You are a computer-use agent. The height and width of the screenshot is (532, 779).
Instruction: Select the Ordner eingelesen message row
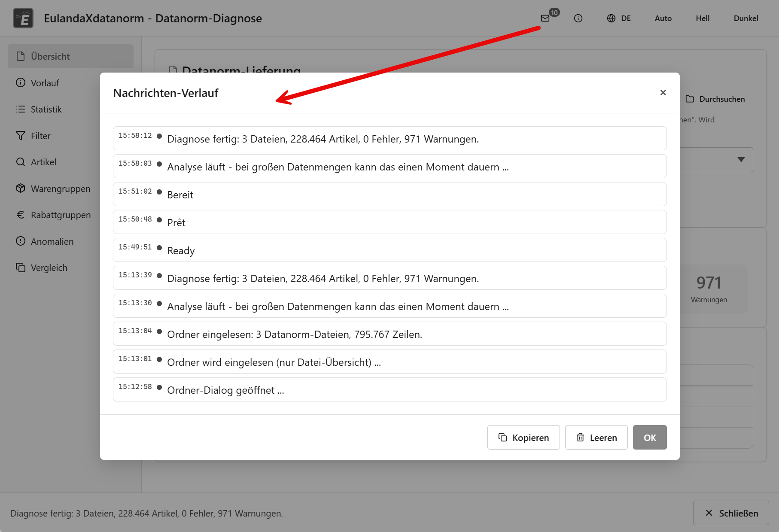(390, 334)
